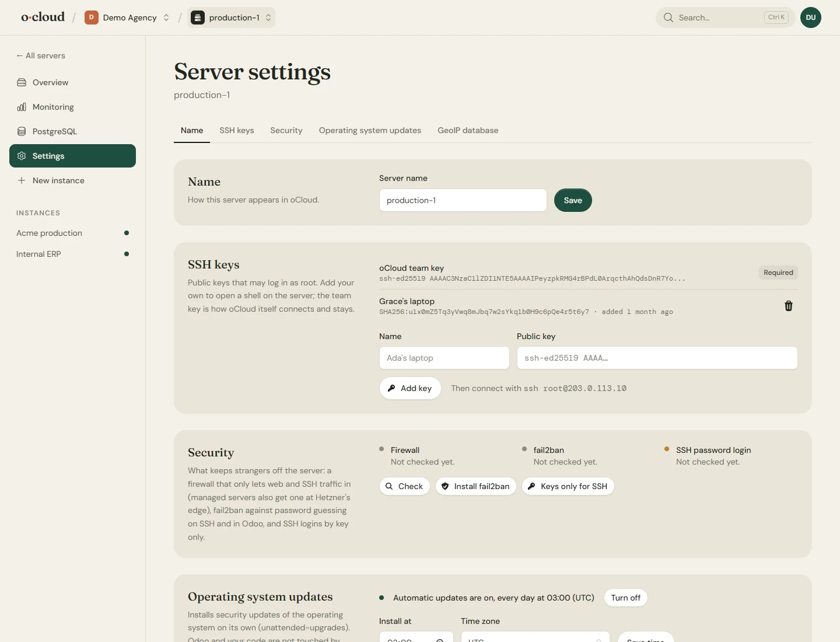Run the security Check

click(405, 486)
